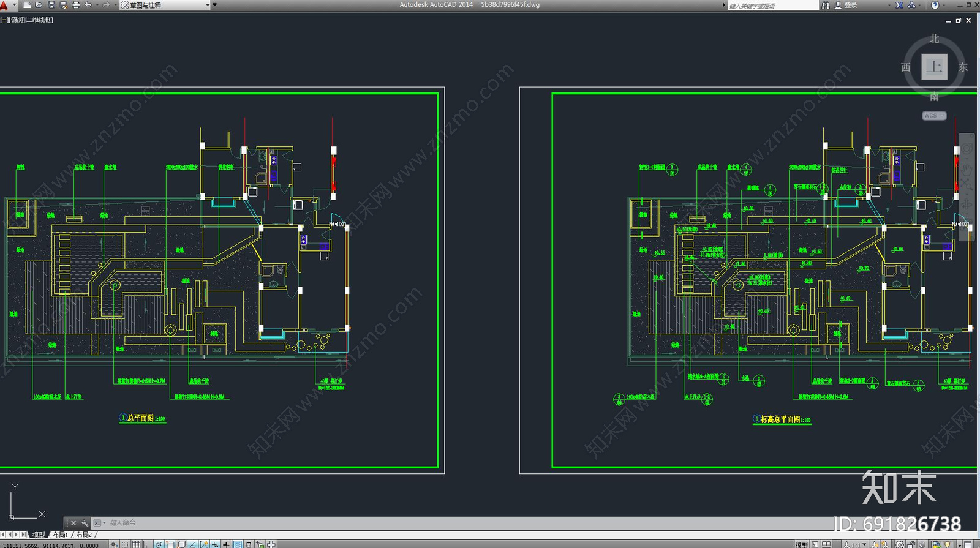Click the 模型 model-space button at status bar right
980x548 pixels.
802,545
